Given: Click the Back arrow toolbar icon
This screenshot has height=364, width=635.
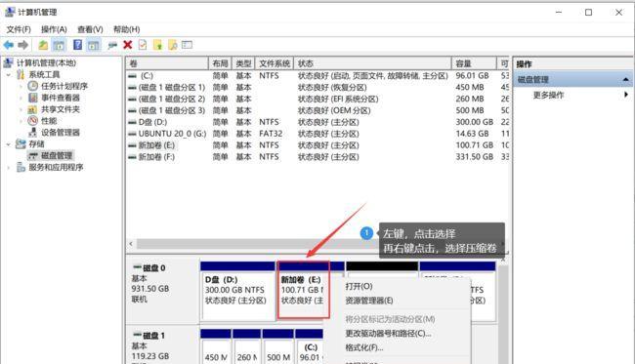Looking at the screenshot, I should pyautogui.click(x=9, y=45).
